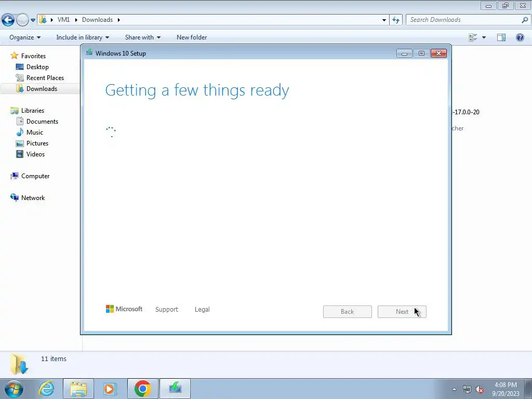Select the Downloads breadcrumb in address bar
Viewport: 532px width, 399px height.
pos(97,20)
